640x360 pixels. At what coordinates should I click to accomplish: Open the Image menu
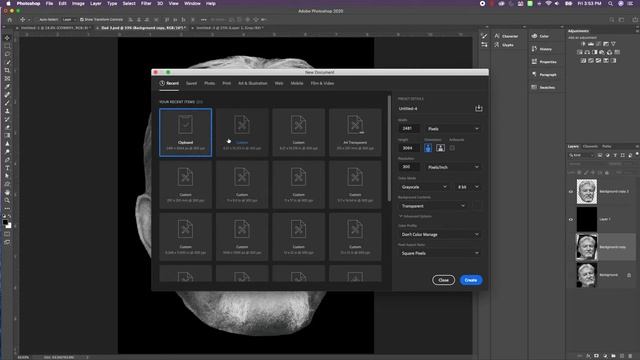pyautogui.click(x=78, y=3)
